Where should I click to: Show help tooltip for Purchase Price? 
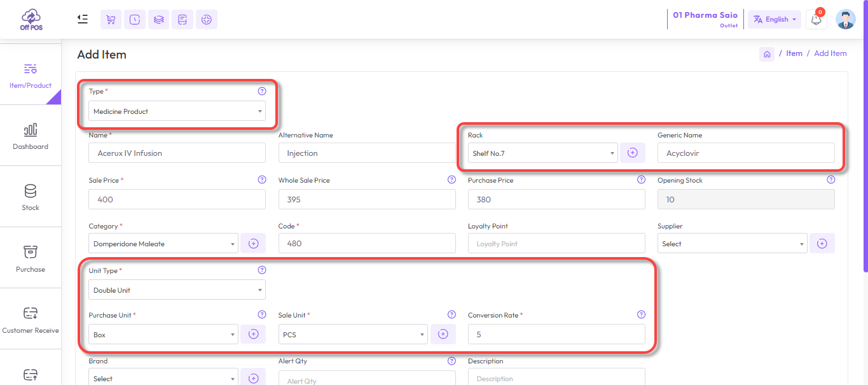(x=641, y=180)
